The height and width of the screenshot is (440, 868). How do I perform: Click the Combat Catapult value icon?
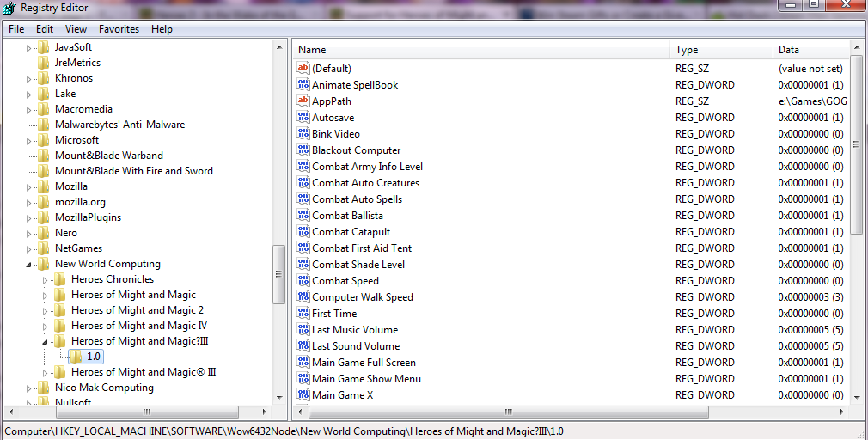pos(303,231)
